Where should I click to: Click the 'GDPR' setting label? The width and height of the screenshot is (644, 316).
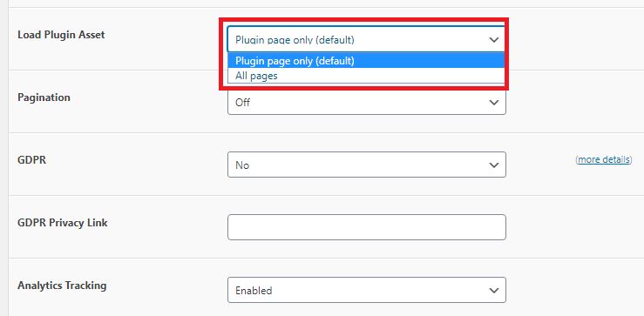(x=31, y=160)
